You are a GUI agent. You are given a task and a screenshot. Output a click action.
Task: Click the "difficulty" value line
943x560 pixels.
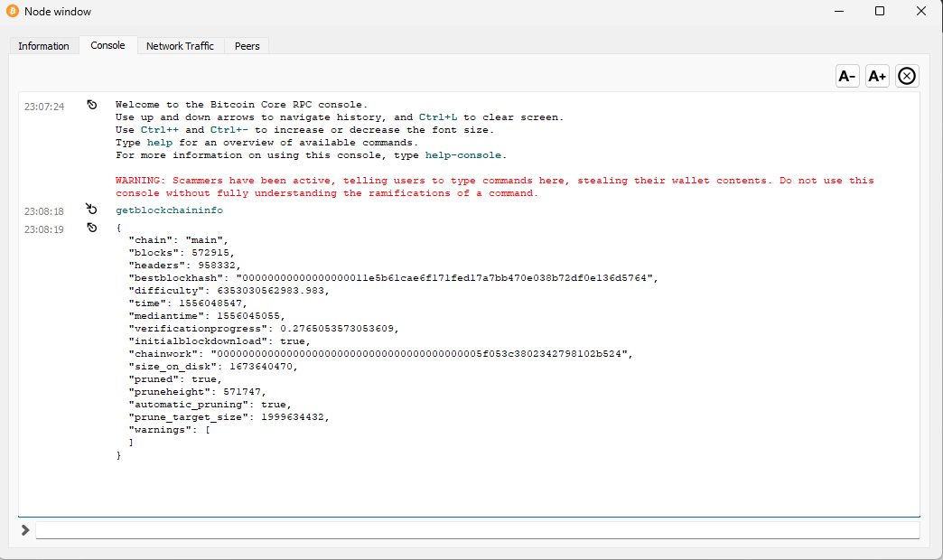229,291
